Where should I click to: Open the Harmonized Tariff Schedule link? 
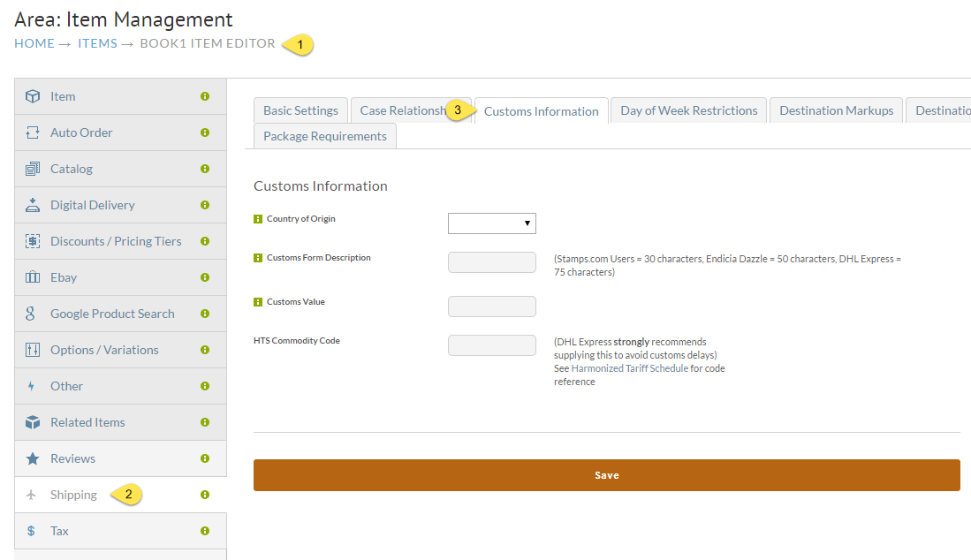[x=629, y=368]
